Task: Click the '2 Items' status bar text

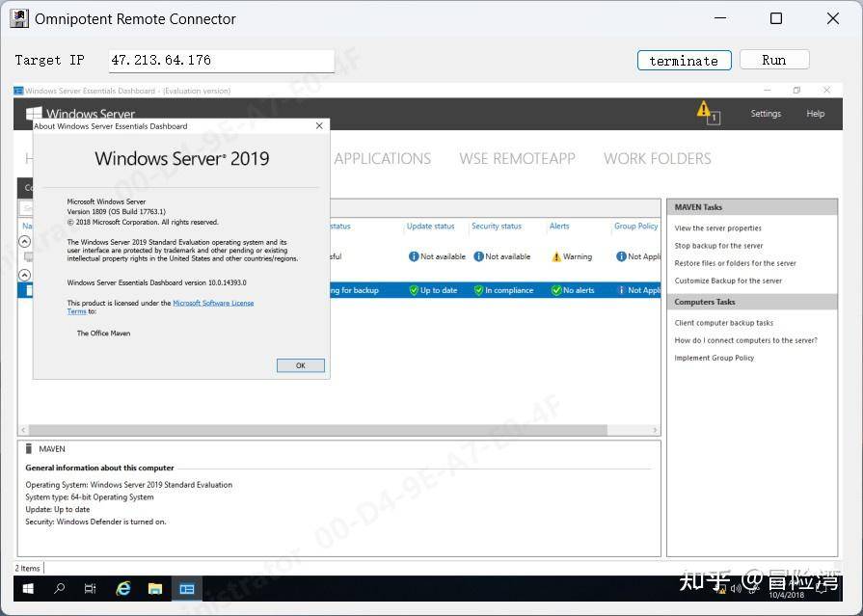Action: [x=28, y=568]
